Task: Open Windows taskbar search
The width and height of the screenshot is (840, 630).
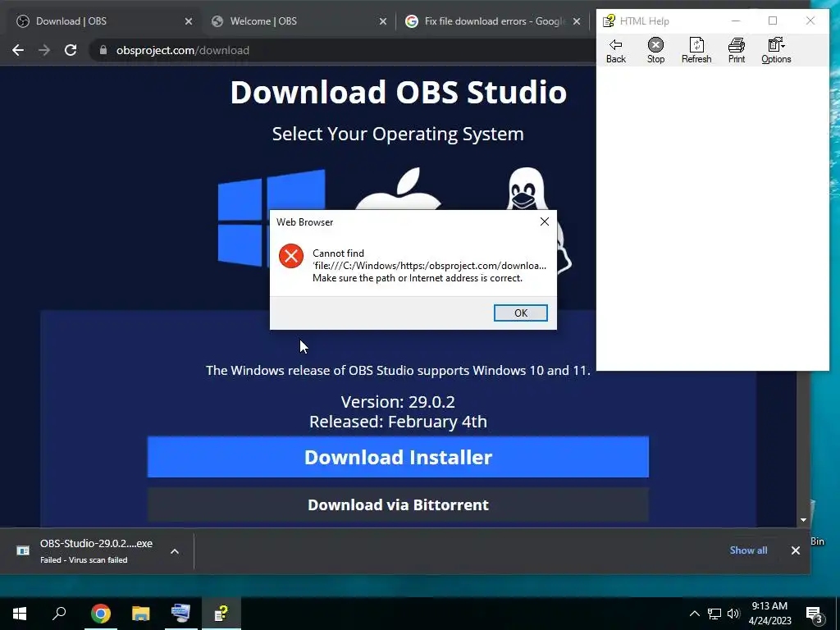Action: point(59,614)
